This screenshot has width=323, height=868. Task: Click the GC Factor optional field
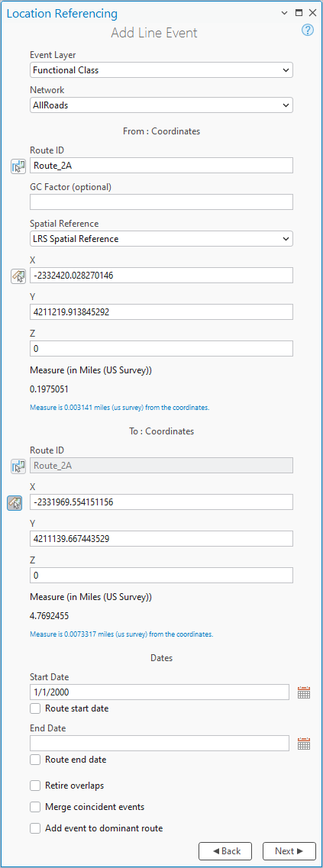coord(161,202)
